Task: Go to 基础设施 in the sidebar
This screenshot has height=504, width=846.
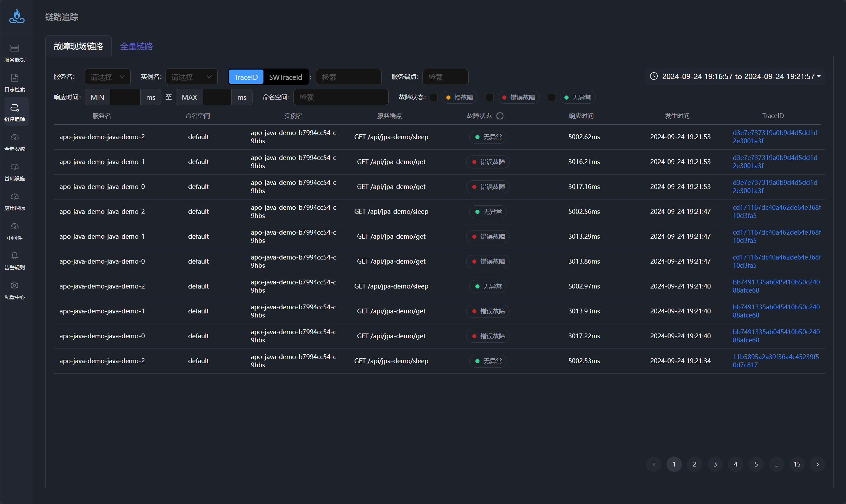Action: click(x=14, y=167)
